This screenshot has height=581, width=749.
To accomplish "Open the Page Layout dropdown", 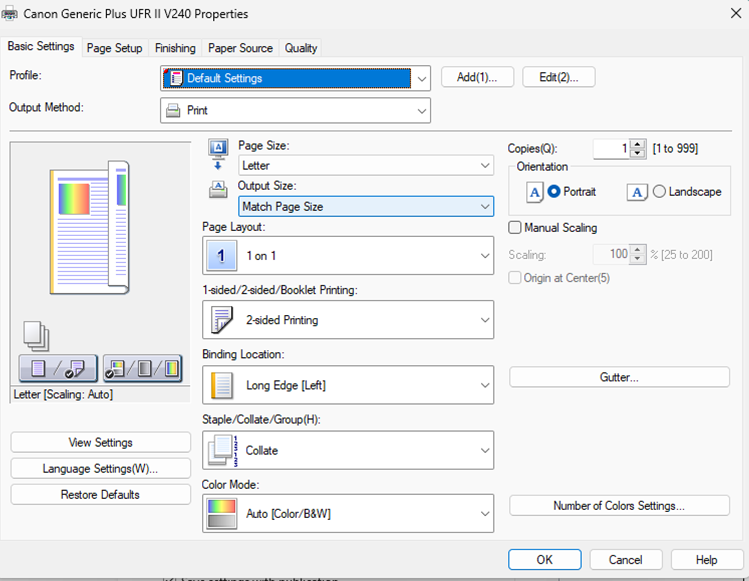I will pyautogui.click(x=348, y=256).
